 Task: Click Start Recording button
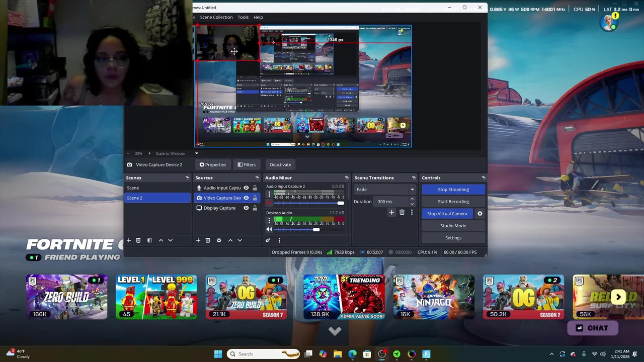click(453, 202)
